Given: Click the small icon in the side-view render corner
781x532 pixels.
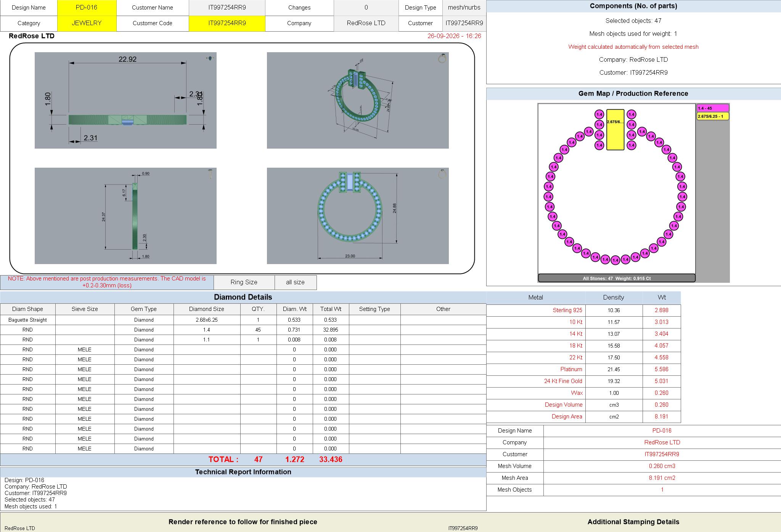Looking at the screenshot, I should pyautogui.click(x=210, y=174).
